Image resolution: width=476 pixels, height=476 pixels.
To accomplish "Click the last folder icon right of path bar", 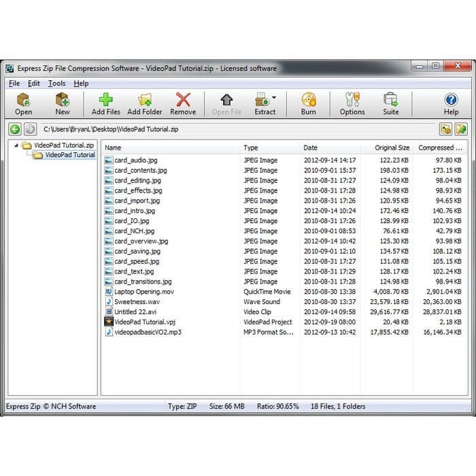I will tap(461, 129).
